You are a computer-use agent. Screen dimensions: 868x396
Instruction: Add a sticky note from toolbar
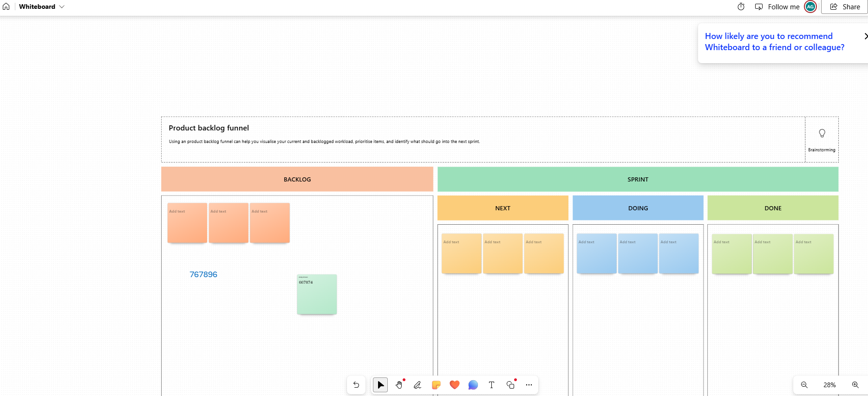coord(436,385)
